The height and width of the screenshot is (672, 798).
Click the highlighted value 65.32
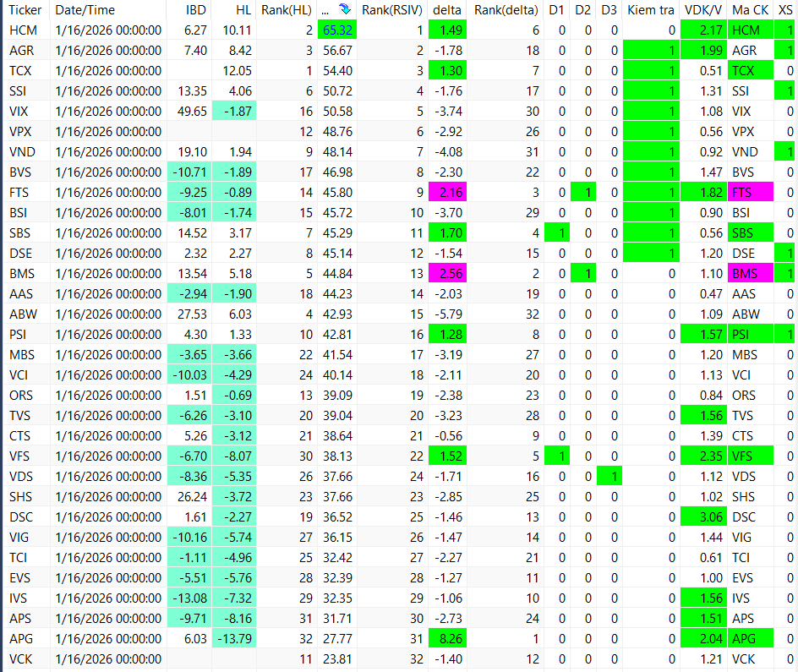pos(337,30)
